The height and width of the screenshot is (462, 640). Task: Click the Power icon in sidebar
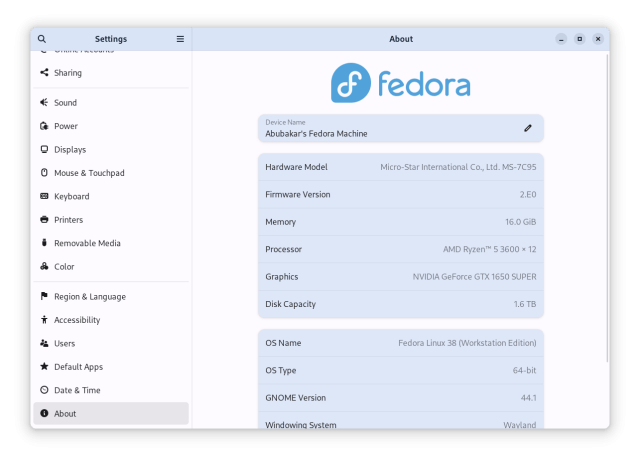pyautogui.click(x=44, y=126)
